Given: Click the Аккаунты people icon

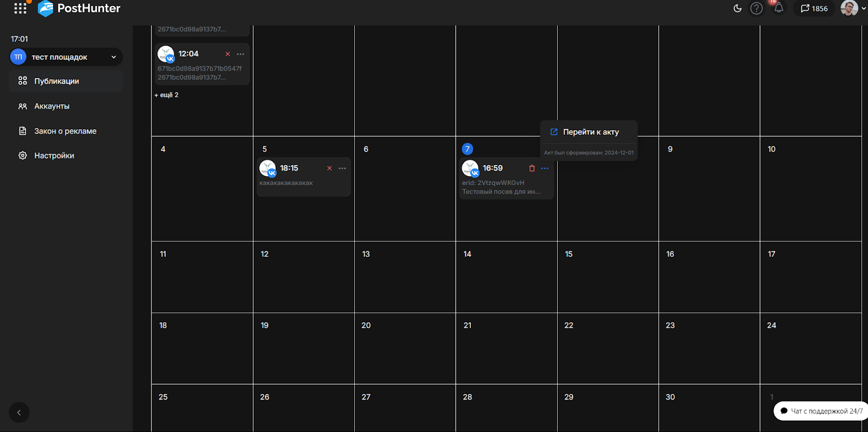Looking at the screenshot, I should pyautogui.click(x=22, y=106).
